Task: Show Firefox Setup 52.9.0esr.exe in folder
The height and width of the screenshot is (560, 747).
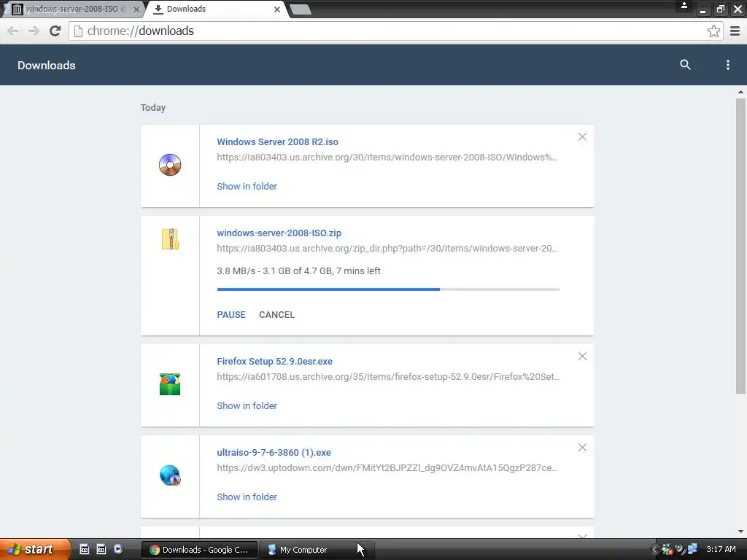Action: [247, 405]
